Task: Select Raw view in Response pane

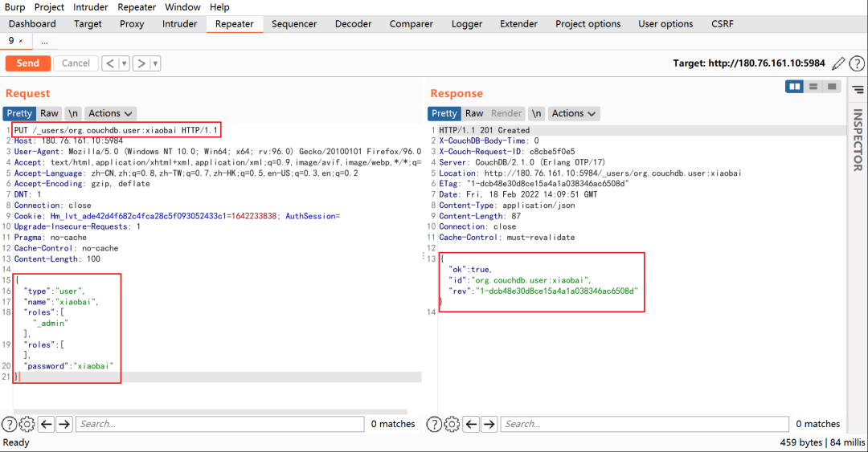Action: coord(474,113)
